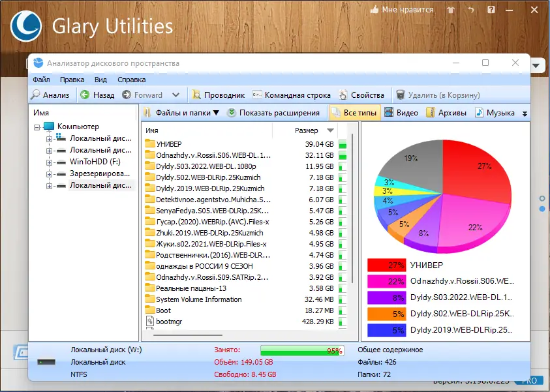Select the Все типы filter

355,113
